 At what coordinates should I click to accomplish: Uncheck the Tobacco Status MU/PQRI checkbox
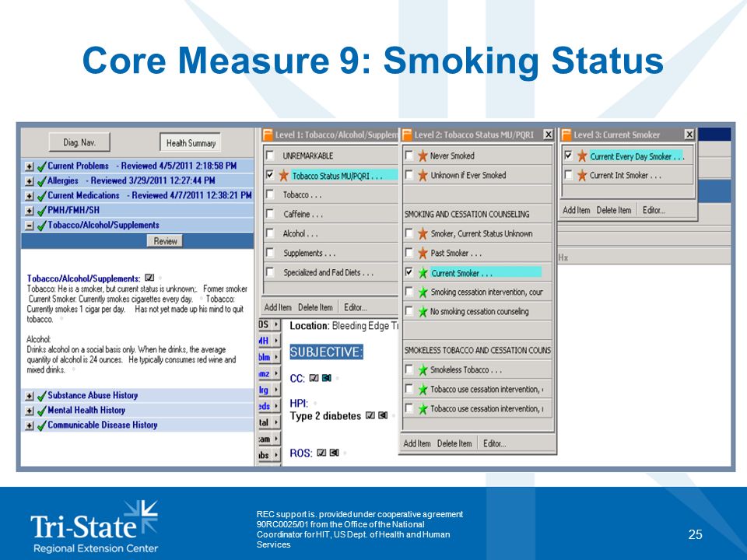[x=270, y=175]
